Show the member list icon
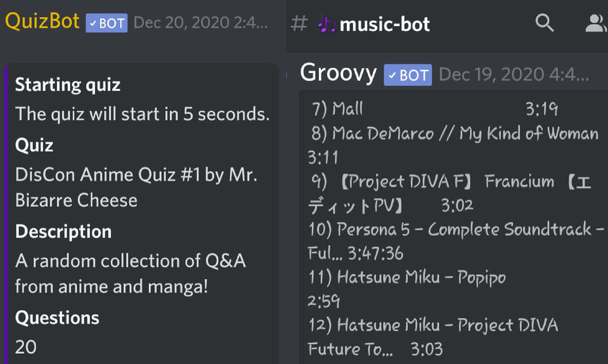The width and height of the screenshot is (608, 364). 595,23
